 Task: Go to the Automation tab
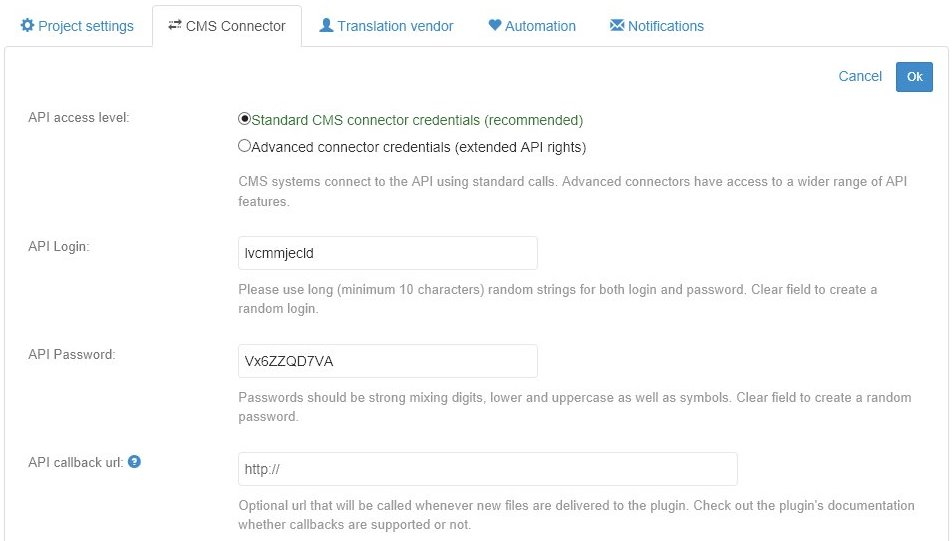pos(540,26)
